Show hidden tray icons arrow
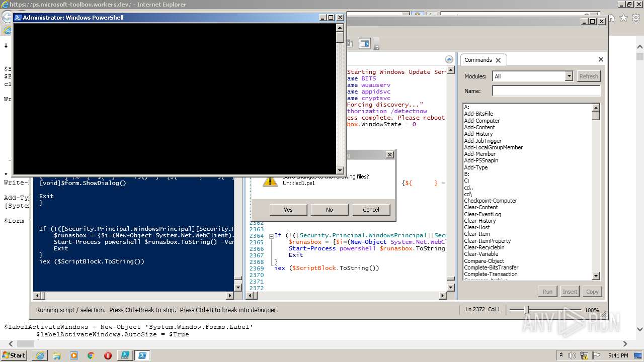Image resolution: width=644 pixels, height=362 pixels. (x=561, y=355)
